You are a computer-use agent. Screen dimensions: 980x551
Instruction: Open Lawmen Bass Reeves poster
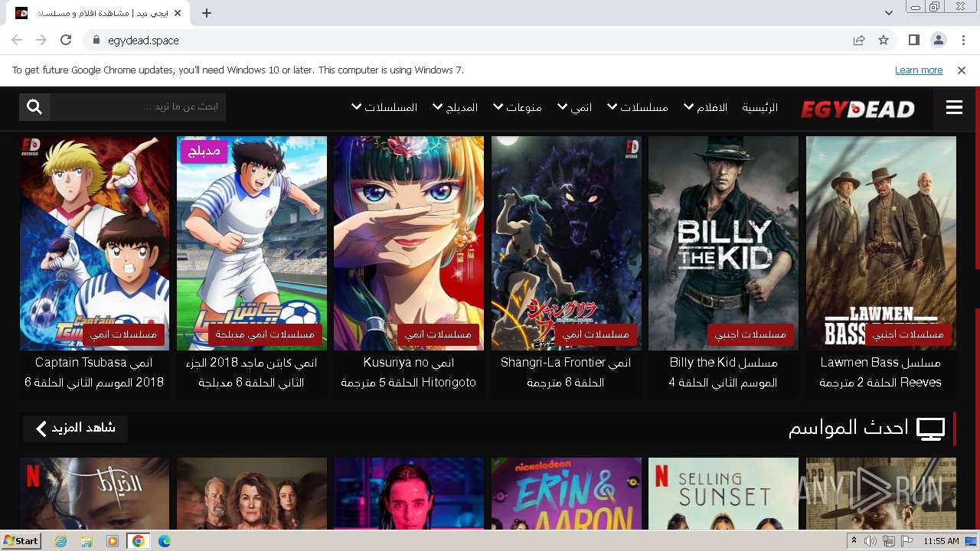pos(881,243)
